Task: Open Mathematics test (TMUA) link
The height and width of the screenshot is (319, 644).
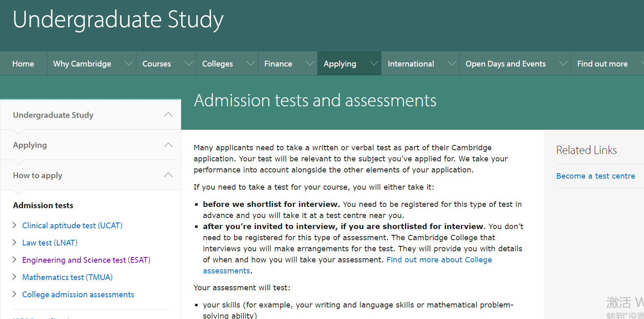Action: (67, 277)
